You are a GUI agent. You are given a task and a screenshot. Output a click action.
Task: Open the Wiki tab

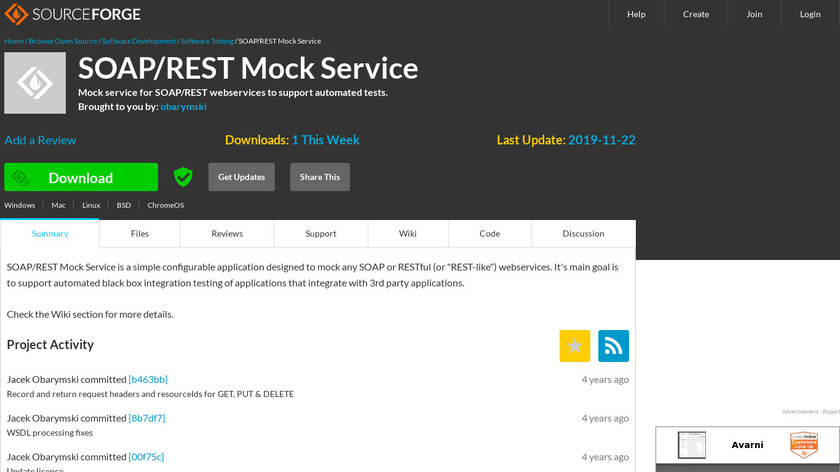(x=408, y=234)
